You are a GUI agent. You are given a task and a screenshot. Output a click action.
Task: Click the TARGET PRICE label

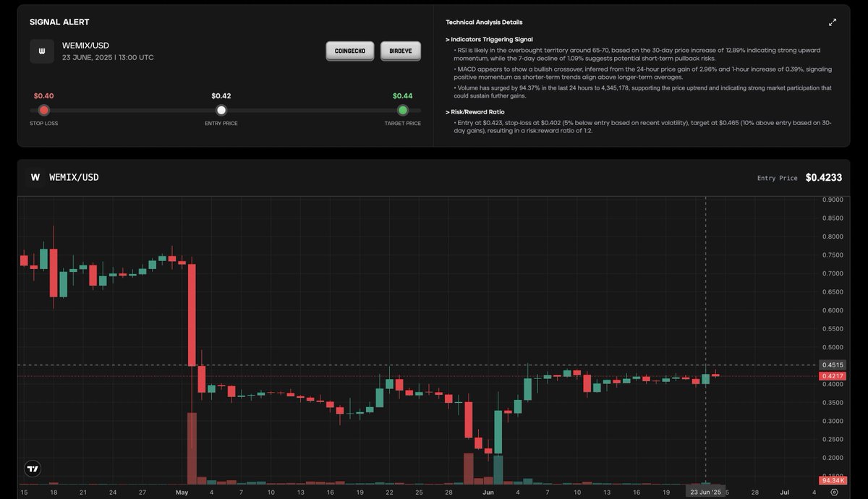(403, 124)
